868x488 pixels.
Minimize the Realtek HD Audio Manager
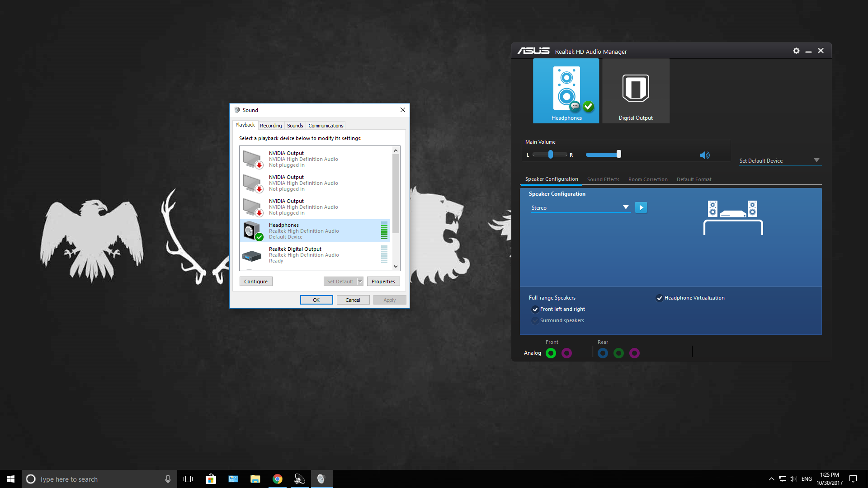point(808,51)
